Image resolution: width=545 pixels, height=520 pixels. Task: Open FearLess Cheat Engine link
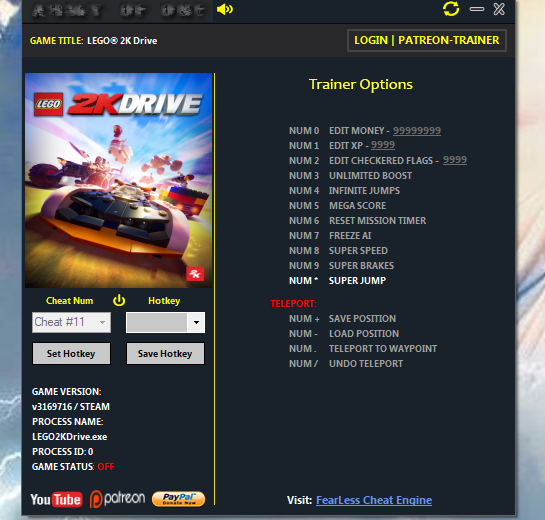point(374,500)
